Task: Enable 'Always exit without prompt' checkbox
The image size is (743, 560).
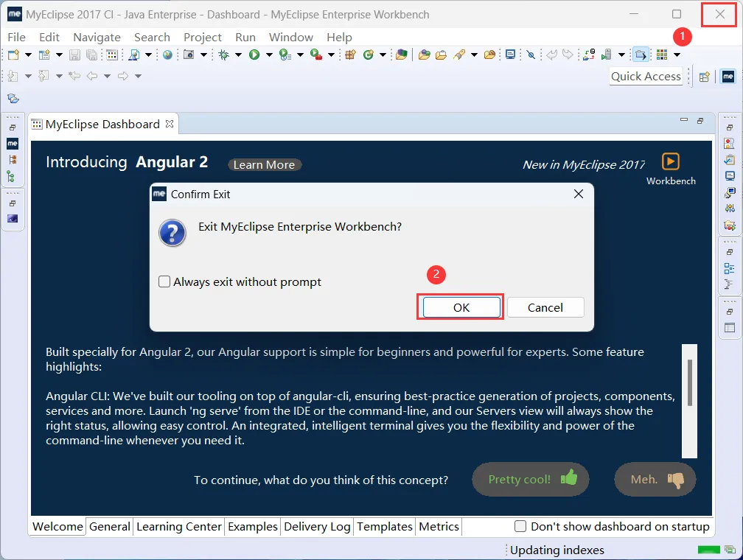Action: point(164,282)
